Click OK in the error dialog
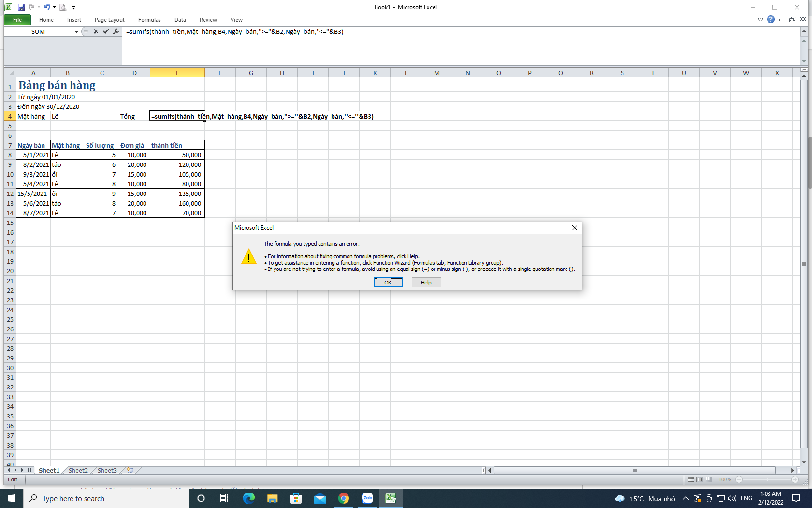This screenshot has width=812, height=508. [388, 283]
